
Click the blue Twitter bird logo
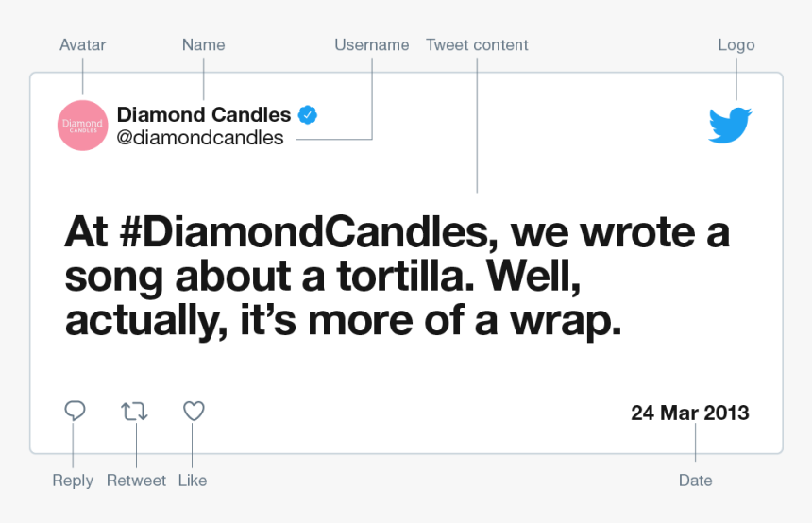click(730, 125)
